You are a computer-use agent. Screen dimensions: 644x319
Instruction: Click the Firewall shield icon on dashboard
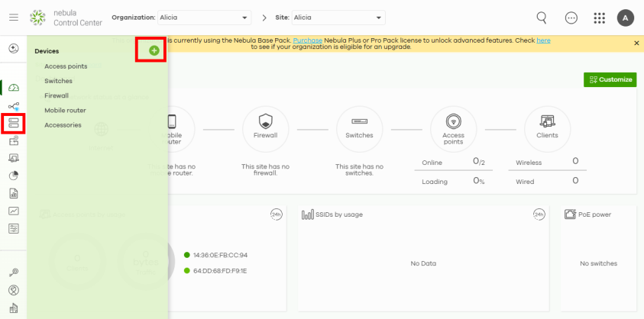(x=266, y=121)
